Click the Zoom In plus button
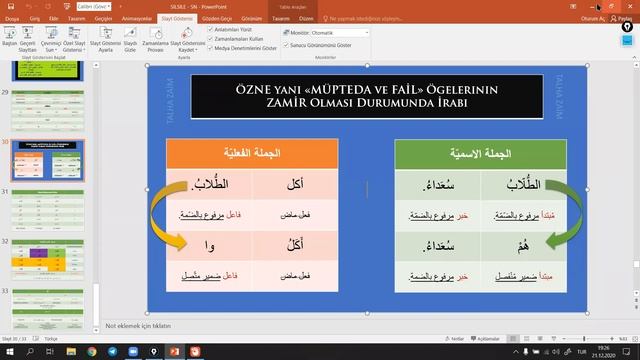640x360 pixels. [x=611, y=339]
